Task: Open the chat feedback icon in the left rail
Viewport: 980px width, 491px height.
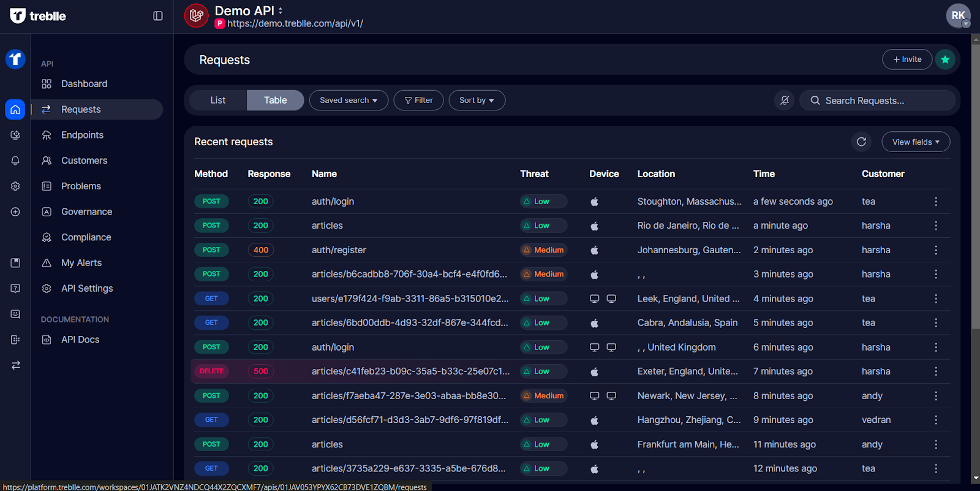Action: (x=15, y=314)
